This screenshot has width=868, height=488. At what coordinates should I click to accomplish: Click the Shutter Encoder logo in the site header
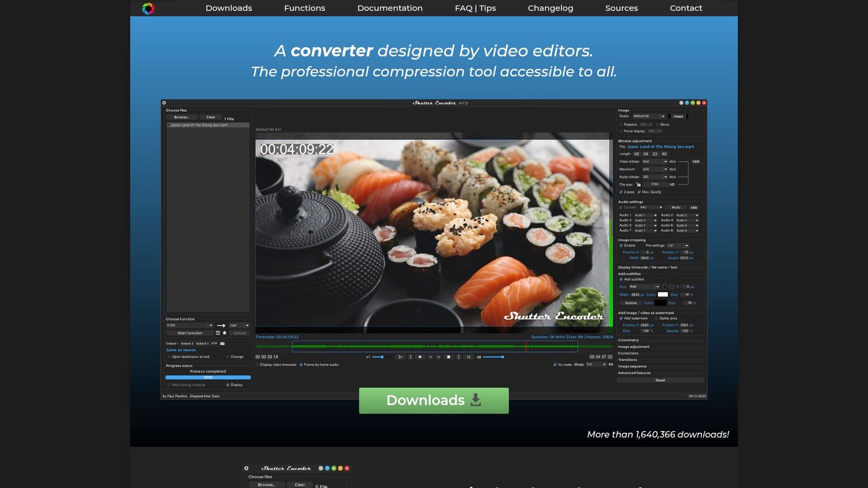(x=148, y=8)
